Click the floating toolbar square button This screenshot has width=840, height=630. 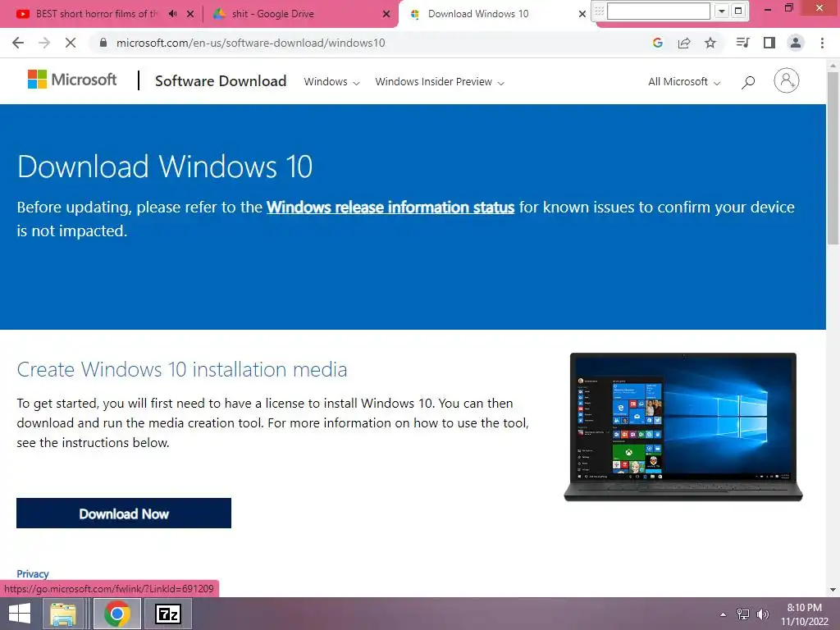738,11
